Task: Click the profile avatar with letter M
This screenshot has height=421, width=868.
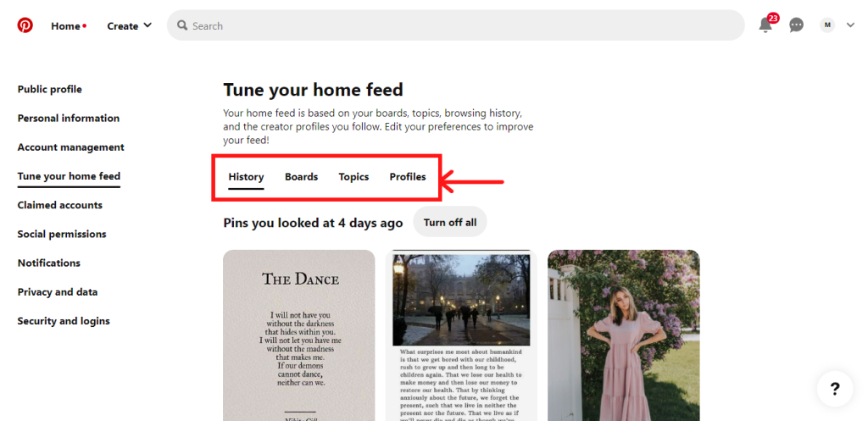Action: click(x=827, y=25)
